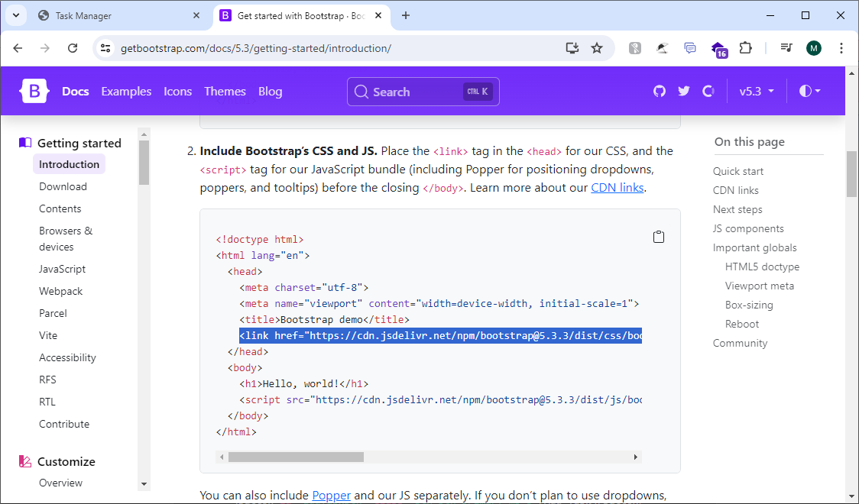Switch to Get started with Bootstrap tab

(301, 16)
